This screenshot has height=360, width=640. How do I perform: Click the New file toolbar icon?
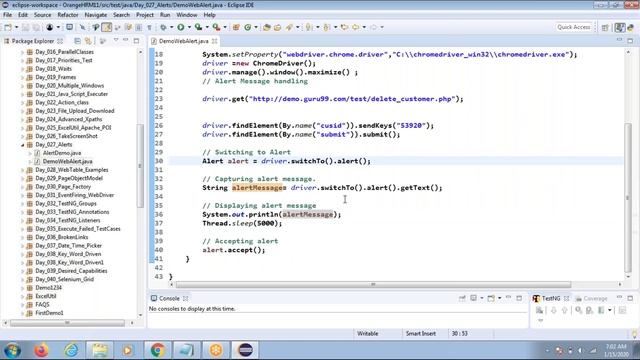pos(8,27)
